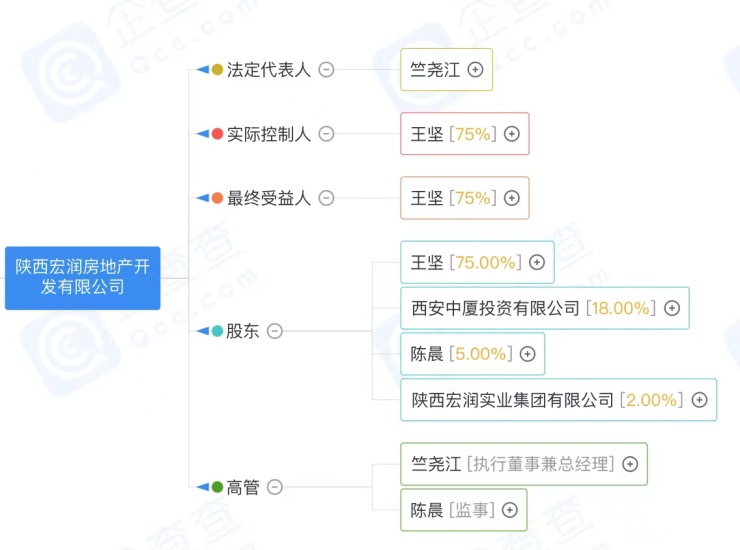
Task: Expand plus icon on 王坚 最终受益人 node
Action: coord(512,198)
